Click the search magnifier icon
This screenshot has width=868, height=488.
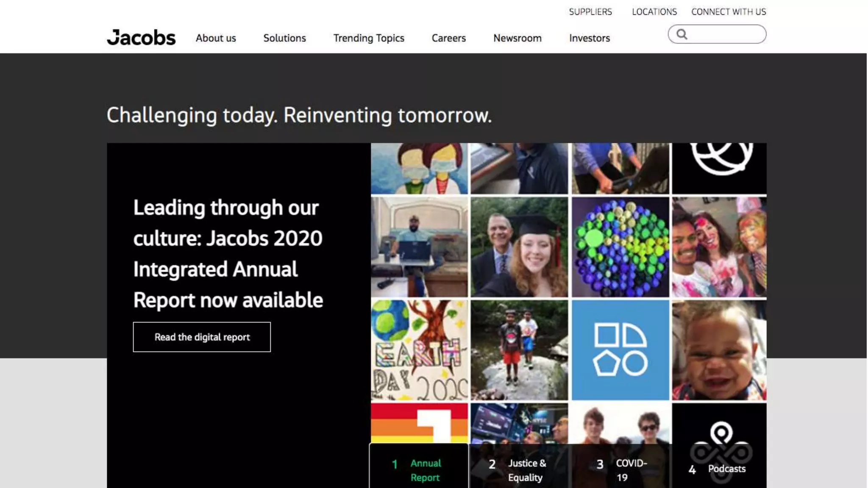(682, 34)
